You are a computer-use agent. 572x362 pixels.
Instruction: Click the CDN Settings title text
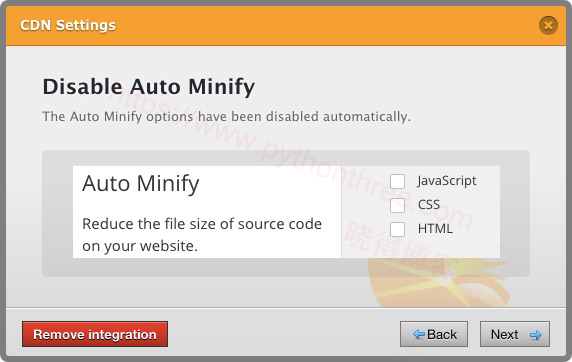[x=68, y=25]
